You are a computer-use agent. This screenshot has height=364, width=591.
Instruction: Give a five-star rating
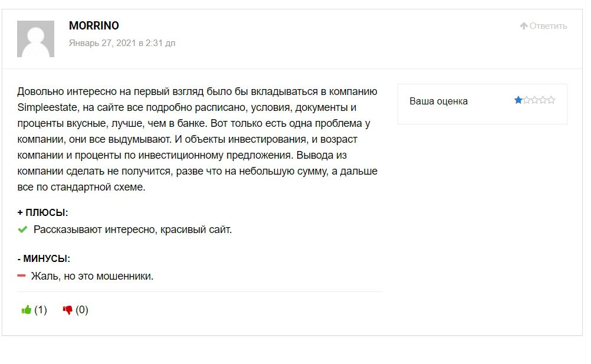551,100
